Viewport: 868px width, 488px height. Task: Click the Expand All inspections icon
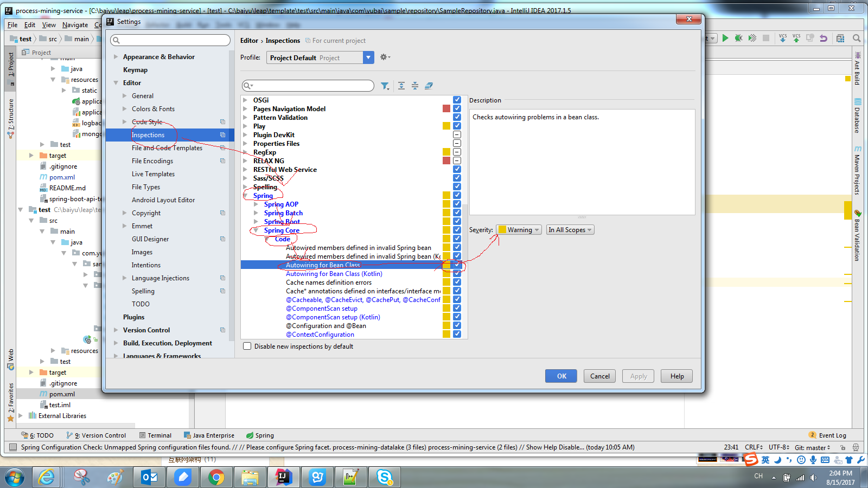[401, 86]
